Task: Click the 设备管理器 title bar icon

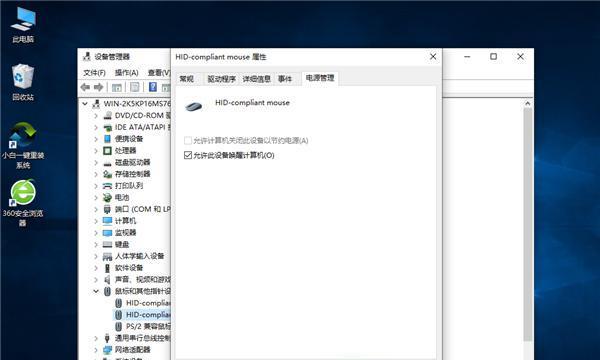Action: click(87, 57)
